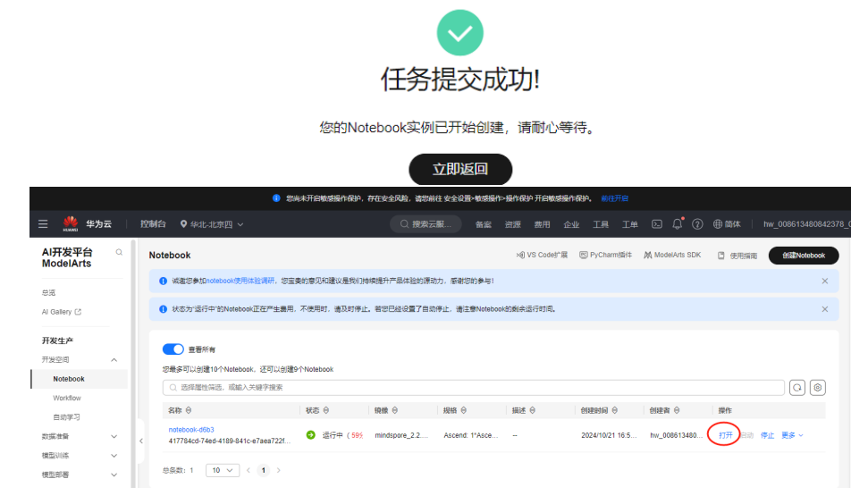
Task: Expand the 更多 actions dropdown
Action: pyautogui.click(x=792, y=435)
